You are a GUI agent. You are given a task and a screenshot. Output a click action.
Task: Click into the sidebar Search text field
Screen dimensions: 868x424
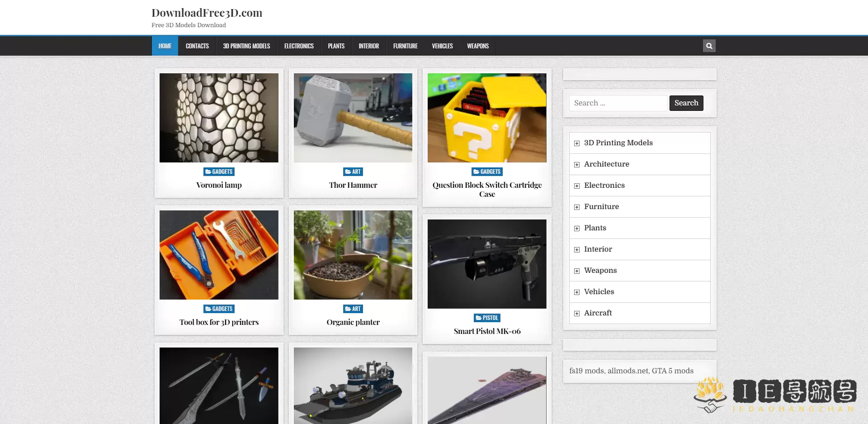point(618,103)
